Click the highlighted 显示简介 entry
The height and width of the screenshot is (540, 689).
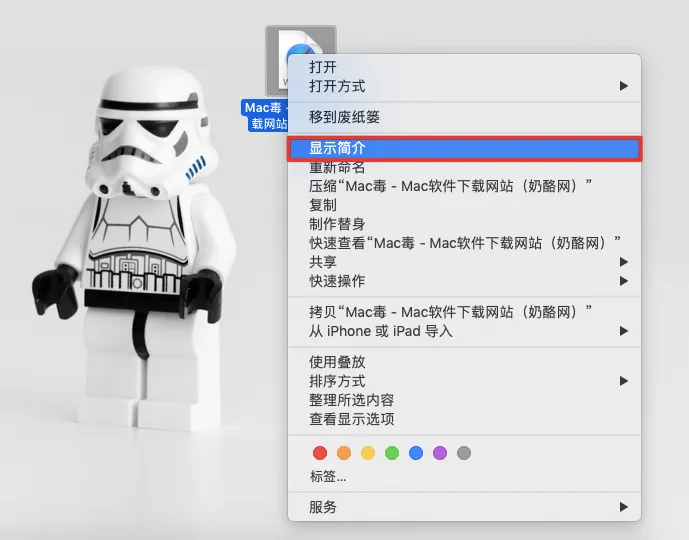[x=464, y=149]
